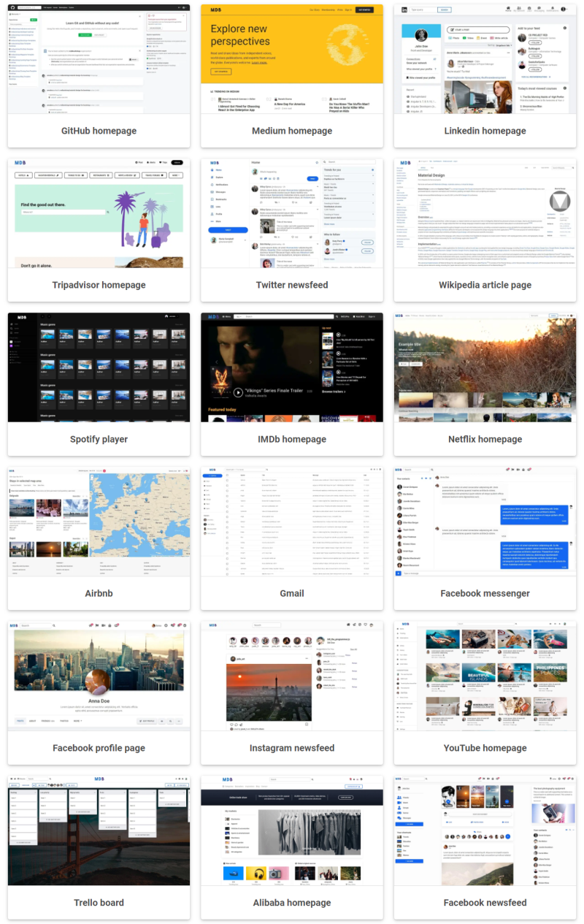584x924 pixels.
Task: Click the Twitter newsfeed title text
Action: [291, 285]
